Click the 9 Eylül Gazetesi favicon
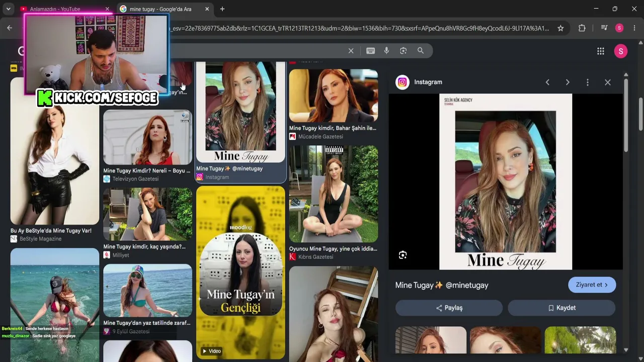The width and height of the screenshot is (644, 362). [107, 331]
